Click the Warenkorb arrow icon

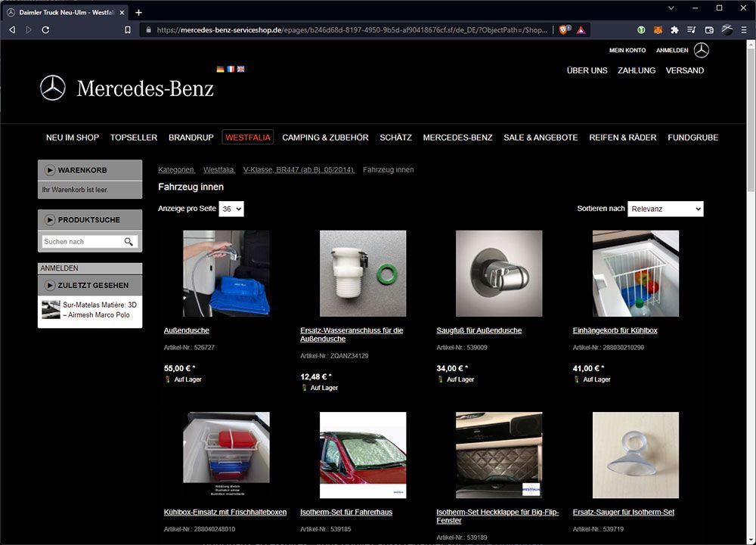(50, 170)
